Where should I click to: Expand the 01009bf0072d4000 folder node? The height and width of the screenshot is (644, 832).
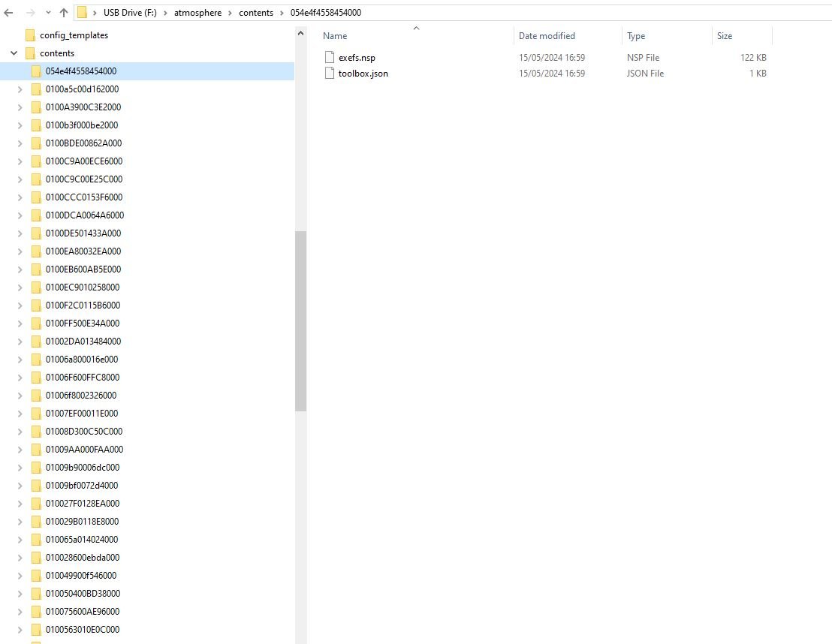(x=20, y=486)
